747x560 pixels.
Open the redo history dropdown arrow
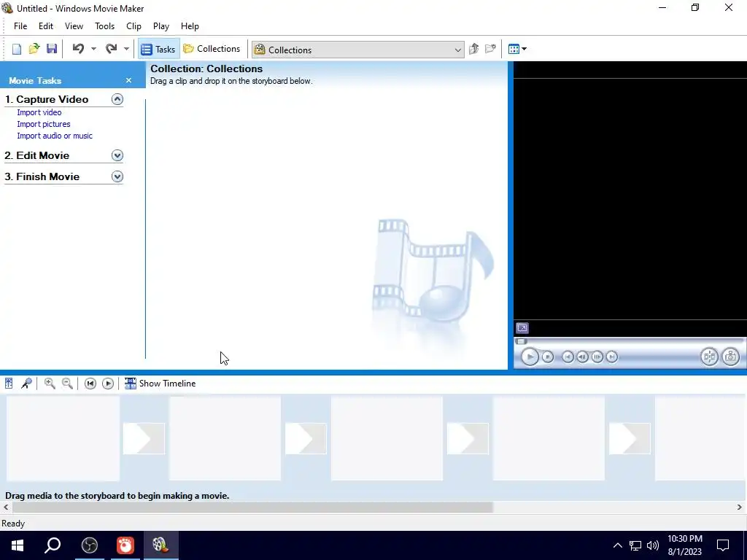point(126,49)
